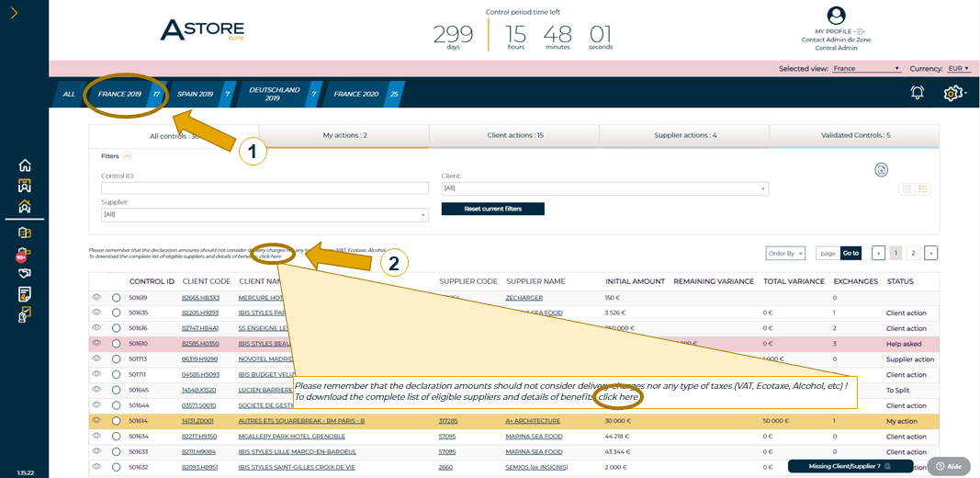
Task: Open supplier name ZECHARGER link
Action: (524, 298)
